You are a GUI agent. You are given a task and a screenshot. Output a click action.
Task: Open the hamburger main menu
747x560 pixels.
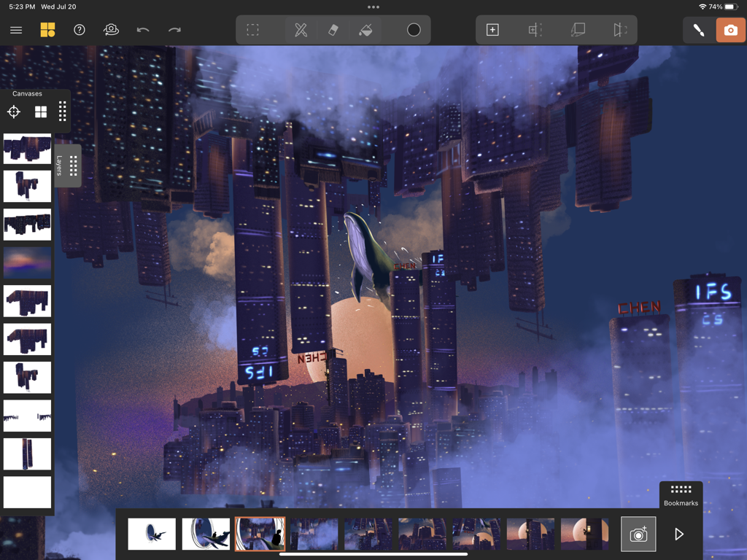pos(15,30)
